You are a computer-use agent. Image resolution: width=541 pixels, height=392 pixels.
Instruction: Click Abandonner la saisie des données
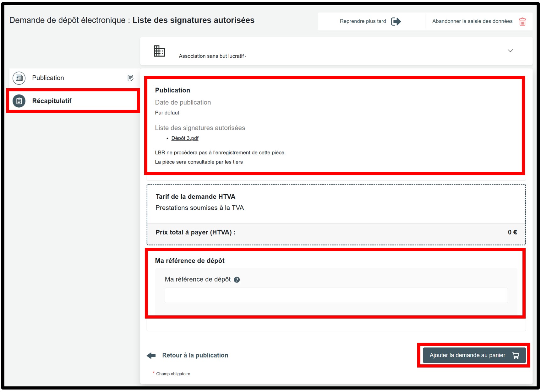tap(472, 21)
